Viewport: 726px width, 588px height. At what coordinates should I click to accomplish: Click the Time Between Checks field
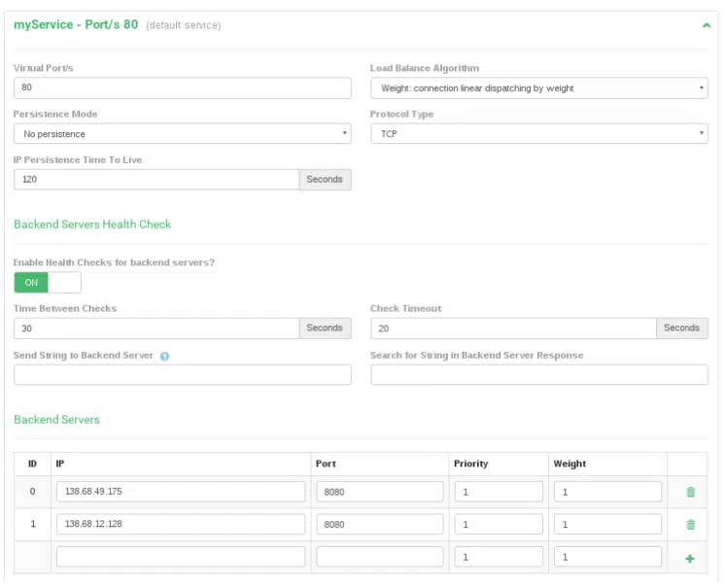coord(156,329)
